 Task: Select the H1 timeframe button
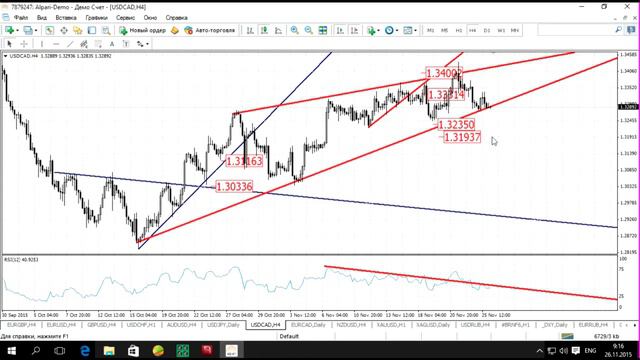coord(459,30)
